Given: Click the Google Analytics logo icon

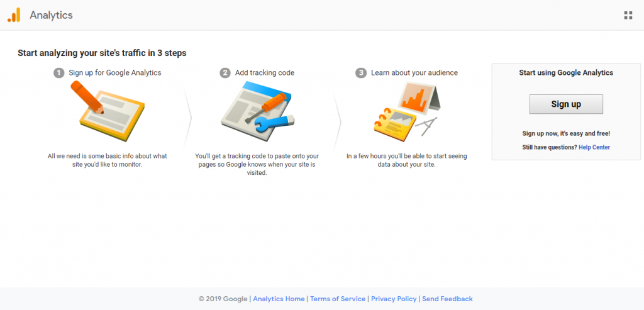Looking at the screenshot, I should [14, 15].
